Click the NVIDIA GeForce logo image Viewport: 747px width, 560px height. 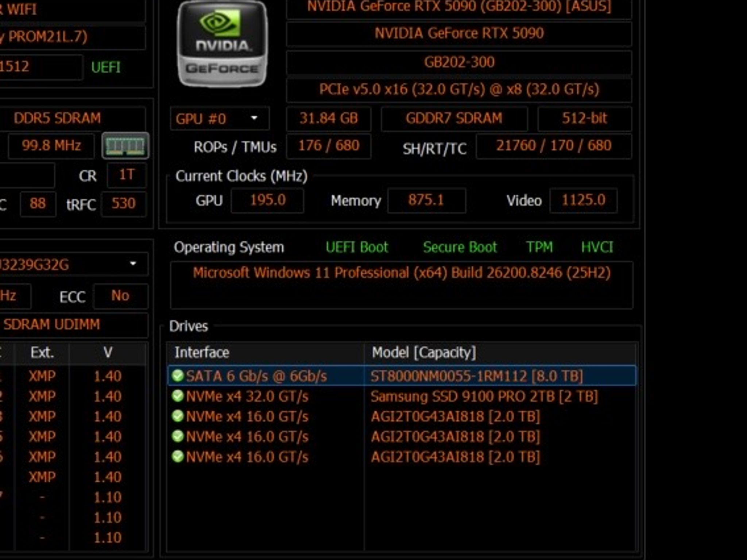coord(222,44)
